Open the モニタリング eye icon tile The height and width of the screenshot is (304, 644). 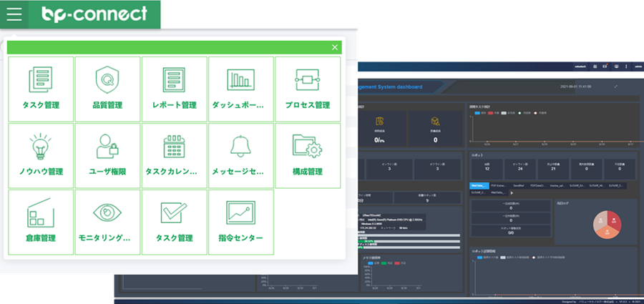(107, 222)
